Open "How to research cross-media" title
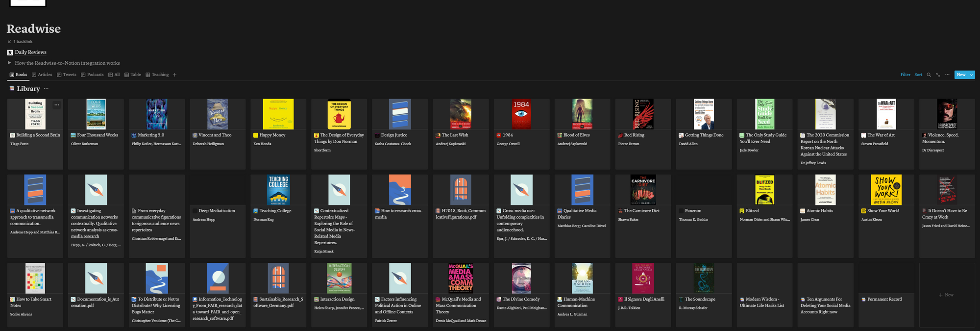 click(399, 214)
